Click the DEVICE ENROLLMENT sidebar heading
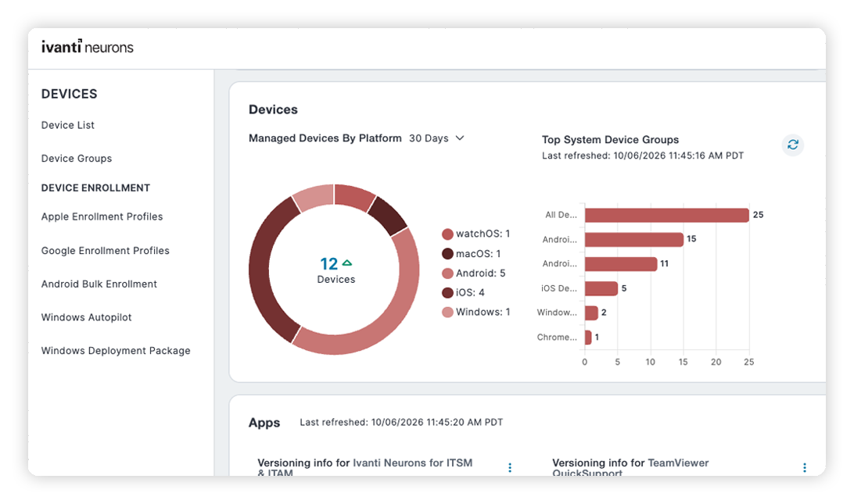This screenshot has height=504, width=854. point(96,188)
